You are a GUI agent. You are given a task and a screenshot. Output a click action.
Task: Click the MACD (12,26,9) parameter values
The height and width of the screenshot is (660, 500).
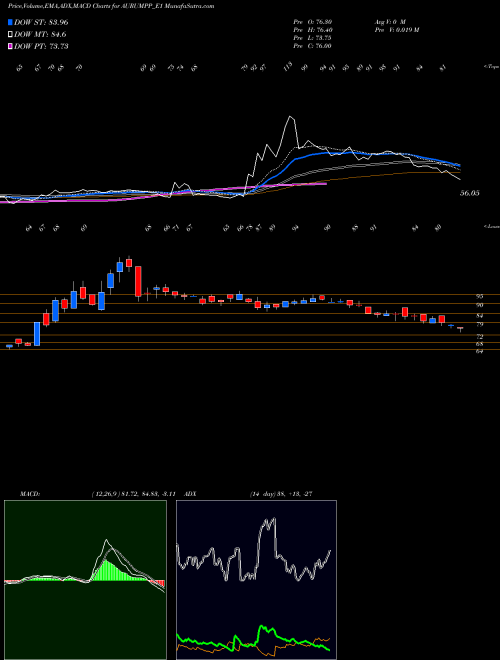[x=136, y=494]
